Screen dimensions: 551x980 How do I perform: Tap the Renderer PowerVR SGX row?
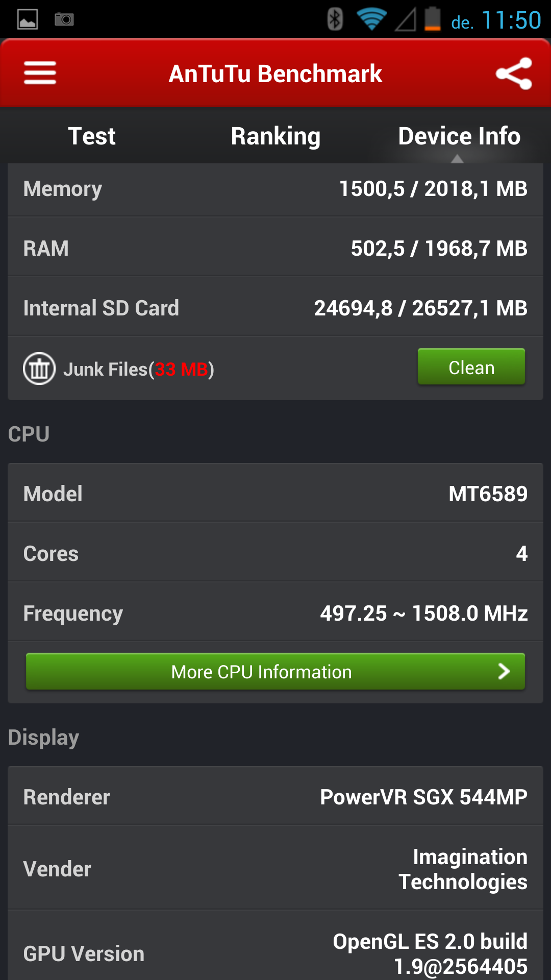(275, 797)
